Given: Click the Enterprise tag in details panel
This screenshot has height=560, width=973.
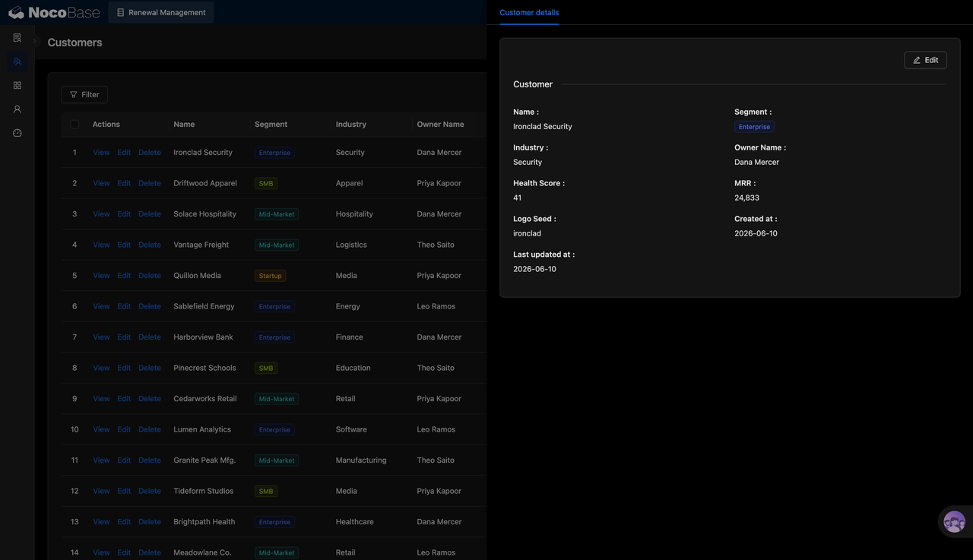Looking at the screenshot, I should point(754,127).
